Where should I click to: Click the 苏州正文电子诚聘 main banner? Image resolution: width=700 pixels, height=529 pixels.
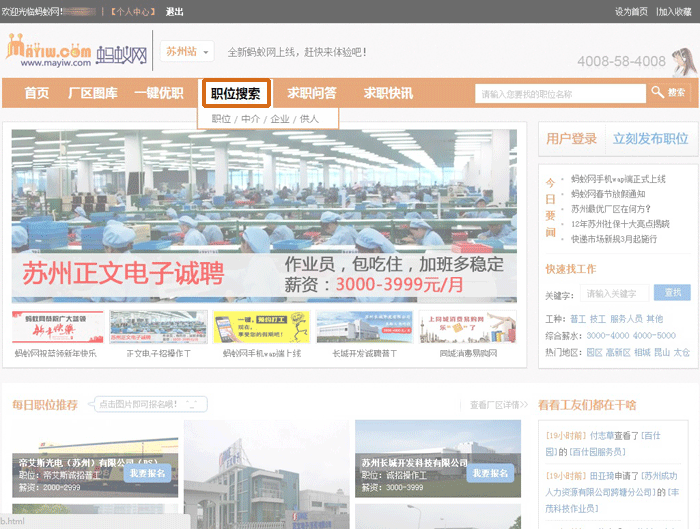click(264, 217)
